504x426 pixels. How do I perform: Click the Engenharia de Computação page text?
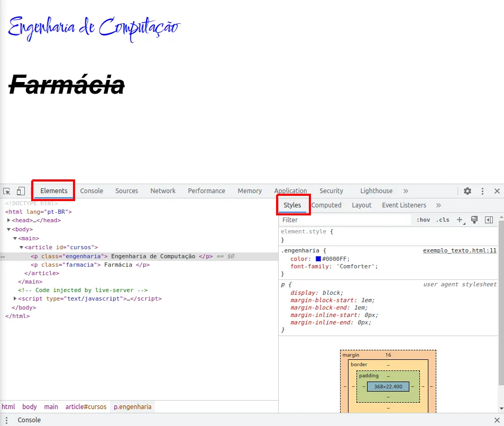click(94, 29)
